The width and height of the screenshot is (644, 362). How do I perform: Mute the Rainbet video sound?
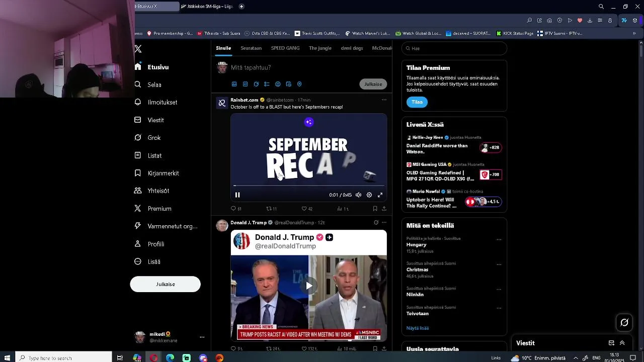(x=358, y=195)
